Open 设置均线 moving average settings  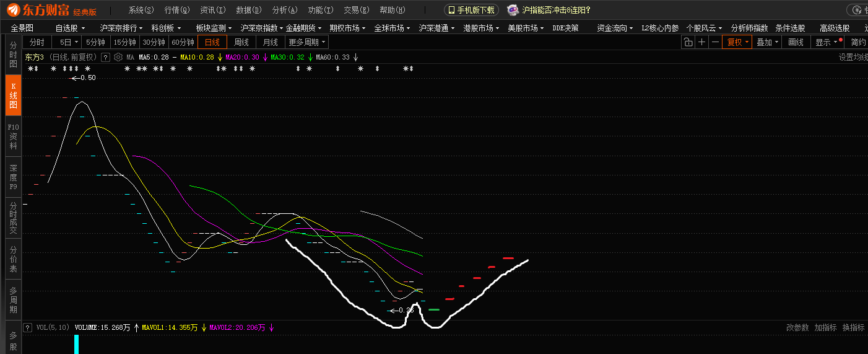click(853, 57)
